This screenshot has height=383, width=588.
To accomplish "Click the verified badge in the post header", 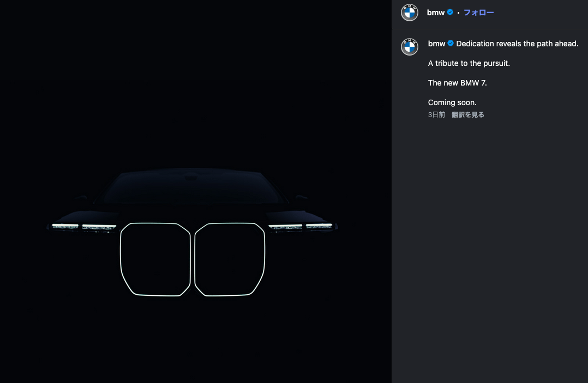I will 450,12.
